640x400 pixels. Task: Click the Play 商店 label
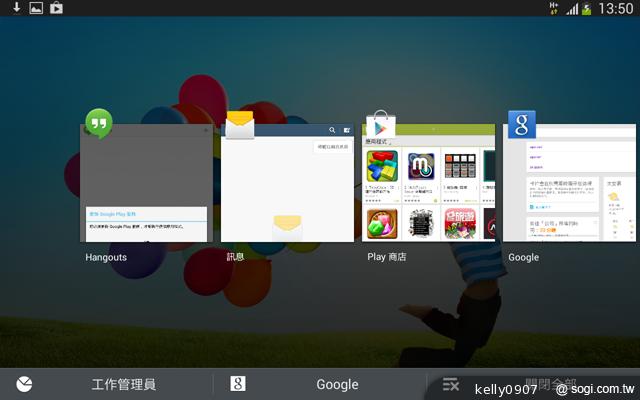[x=387, y=257]
